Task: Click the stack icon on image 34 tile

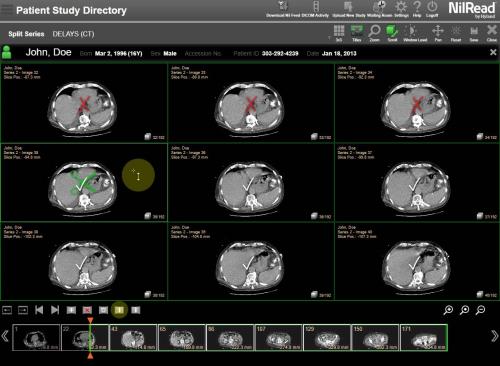Action: (480, 137)
